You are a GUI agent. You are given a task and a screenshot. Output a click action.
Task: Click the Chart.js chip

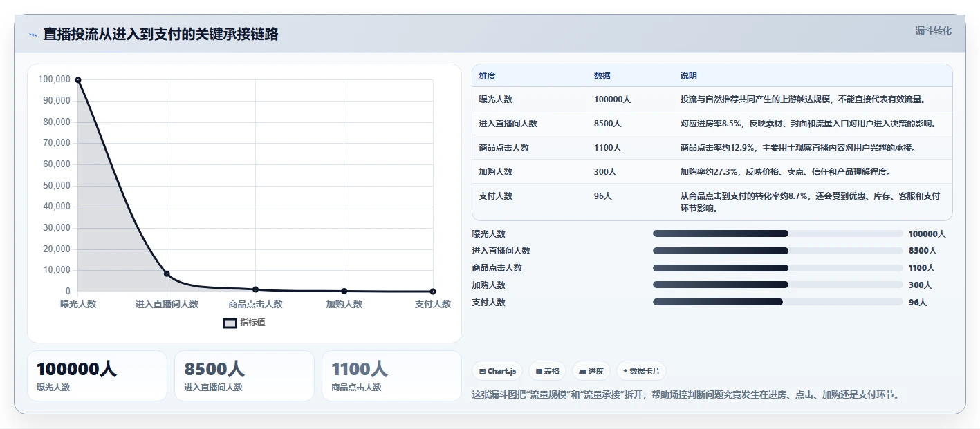point(497,371)
